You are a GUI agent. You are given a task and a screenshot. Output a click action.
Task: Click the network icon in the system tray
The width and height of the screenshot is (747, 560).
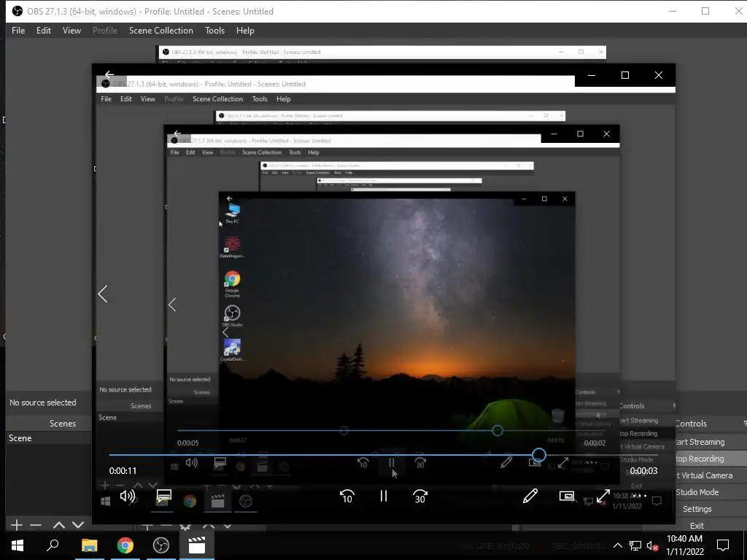click(x=635, y=545)
